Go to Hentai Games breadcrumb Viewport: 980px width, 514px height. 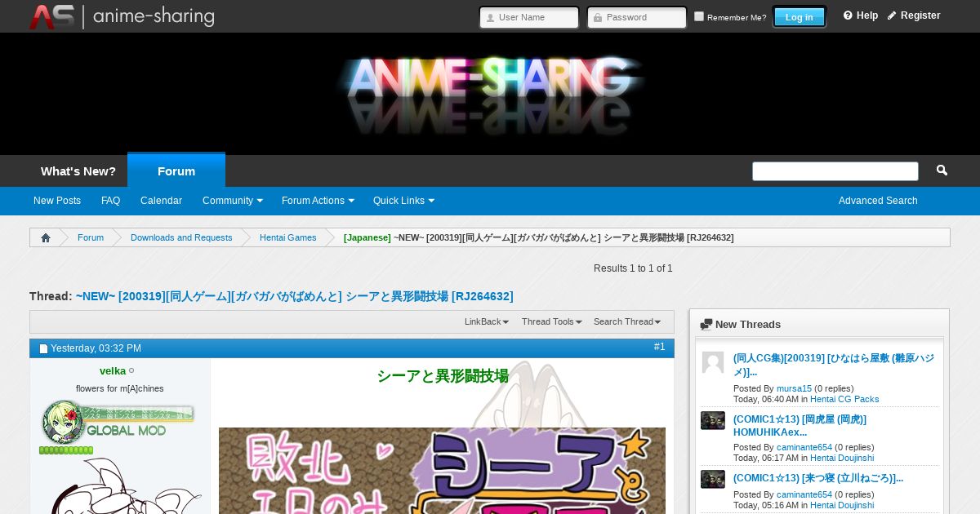point(288,237)
